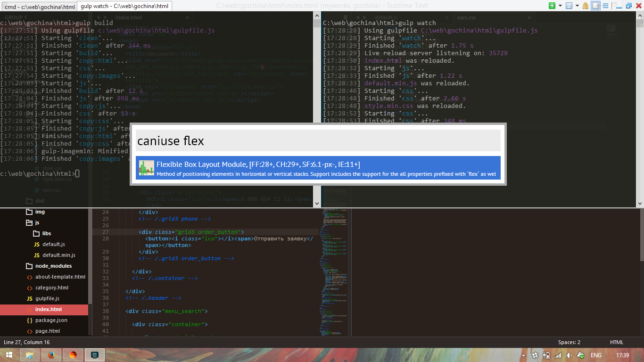The width and height of the screenshot is (644, 362).
Task: Click 'Line 27, Column 16' in status bar
Action: 26,342
